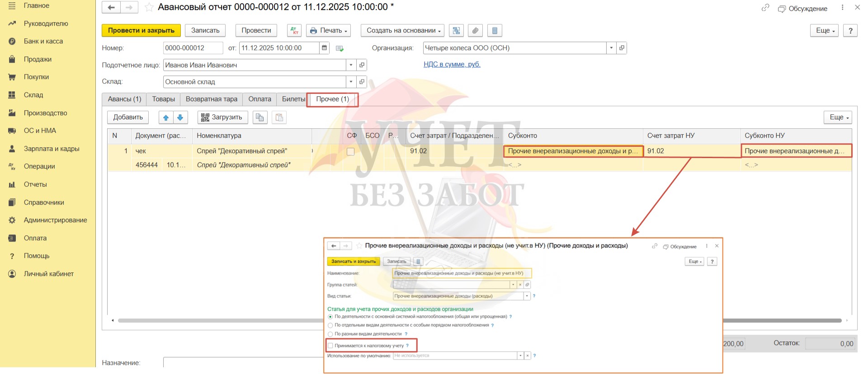Move the table row up

166,117
